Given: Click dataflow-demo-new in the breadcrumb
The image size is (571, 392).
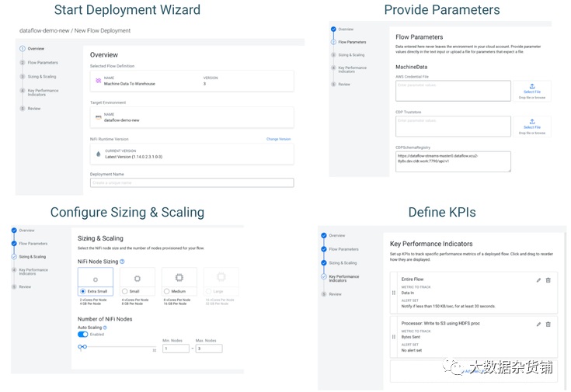Looking at the screenshot, I should pyautogui.click(x=44, y=30).
